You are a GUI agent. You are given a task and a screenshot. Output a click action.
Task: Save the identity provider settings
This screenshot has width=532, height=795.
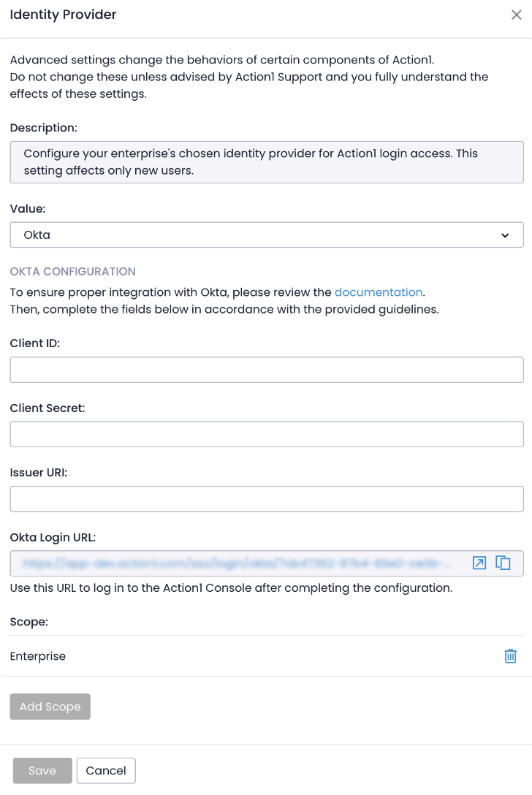coord(42,770)
